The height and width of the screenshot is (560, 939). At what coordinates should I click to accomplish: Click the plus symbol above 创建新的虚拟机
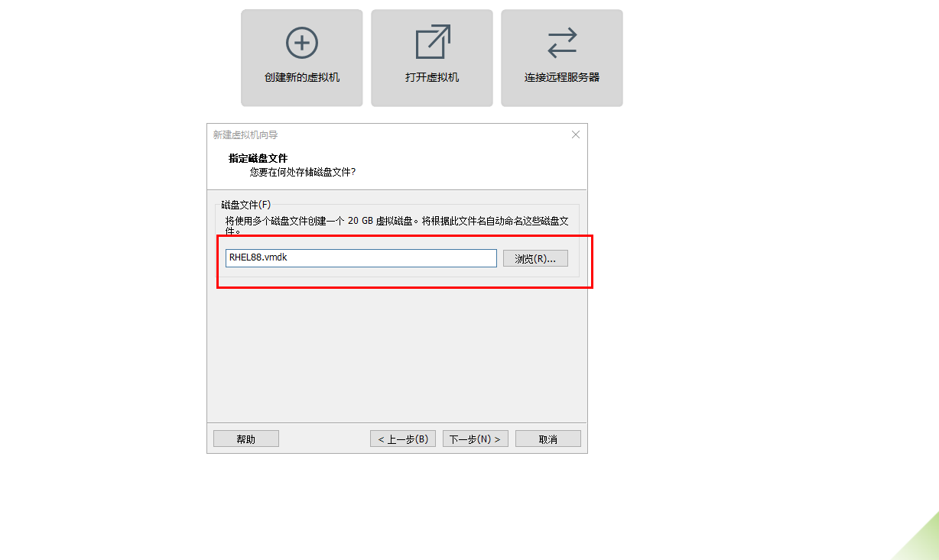point(301,42)
